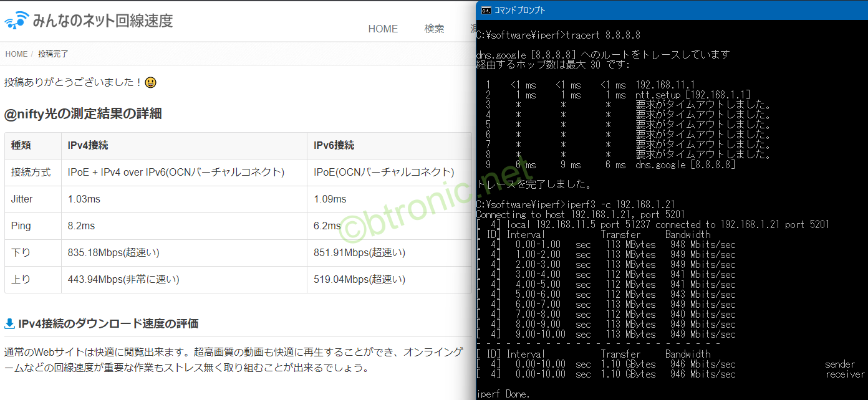The image size is (868, 400).
Task: Click the 投稿完了 breadcrumb text
Action: tap(53, 54)
